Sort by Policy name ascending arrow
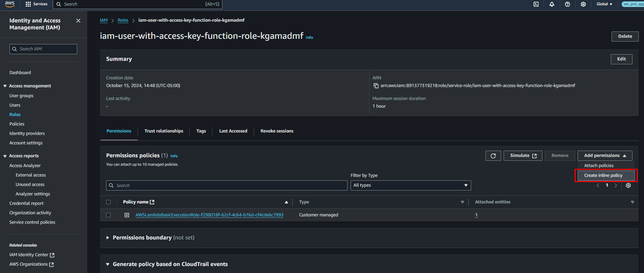 pyautogui.click(x=286, y=202)
